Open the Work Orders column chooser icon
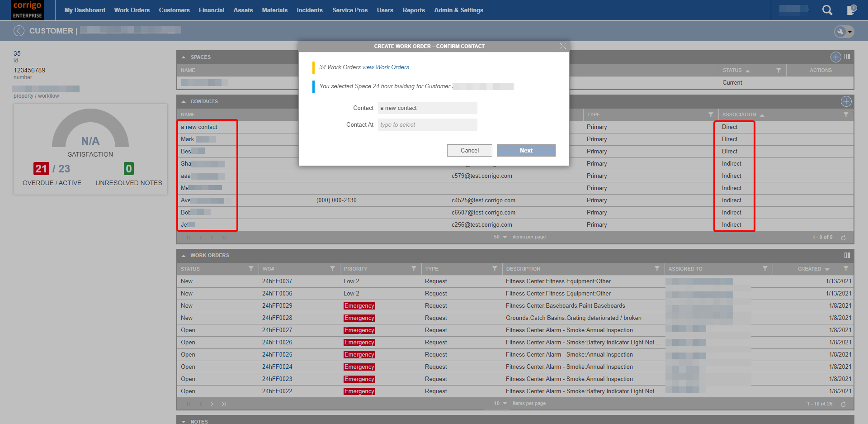The image size is (868, 424). coord(847,255)
